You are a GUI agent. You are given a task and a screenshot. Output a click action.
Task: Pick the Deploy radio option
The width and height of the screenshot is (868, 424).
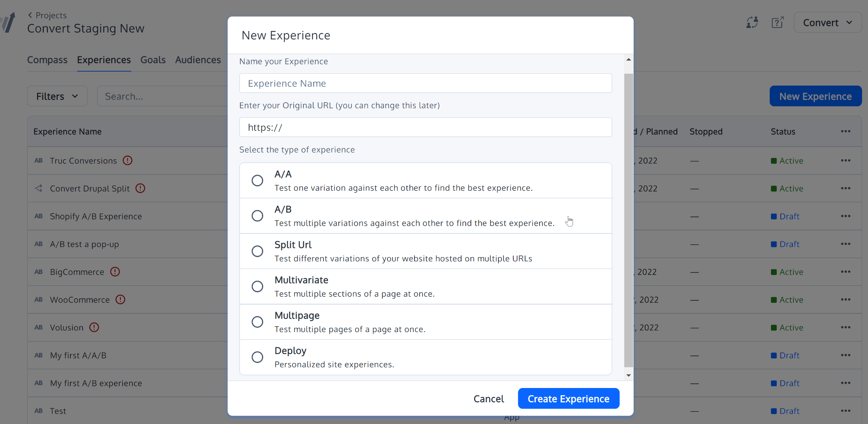tap(257, 357)
